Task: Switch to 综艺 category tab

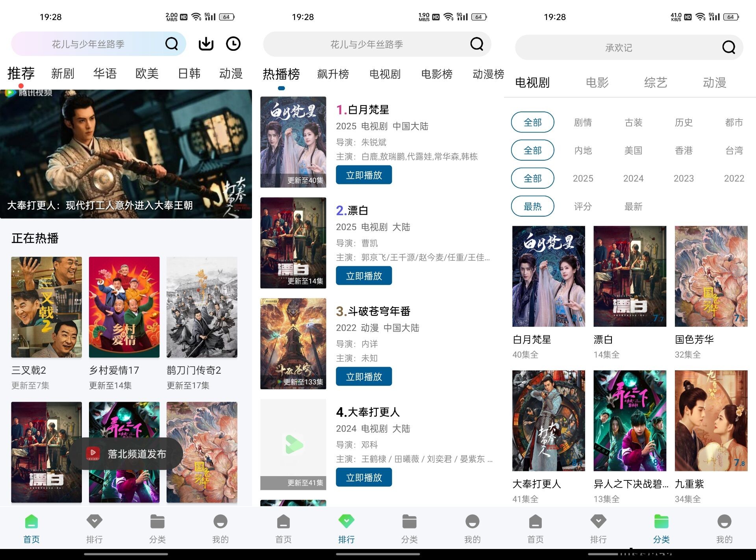Action: click(x=656, y=83)
